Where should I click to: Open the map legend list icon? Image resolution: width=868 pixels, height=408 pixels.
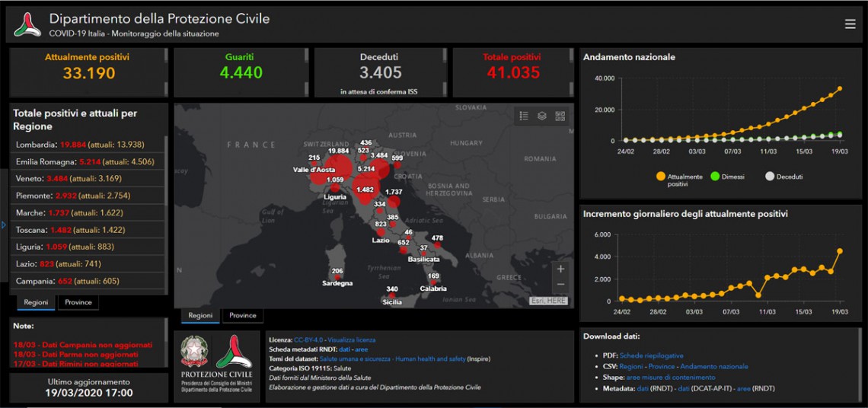524,116
